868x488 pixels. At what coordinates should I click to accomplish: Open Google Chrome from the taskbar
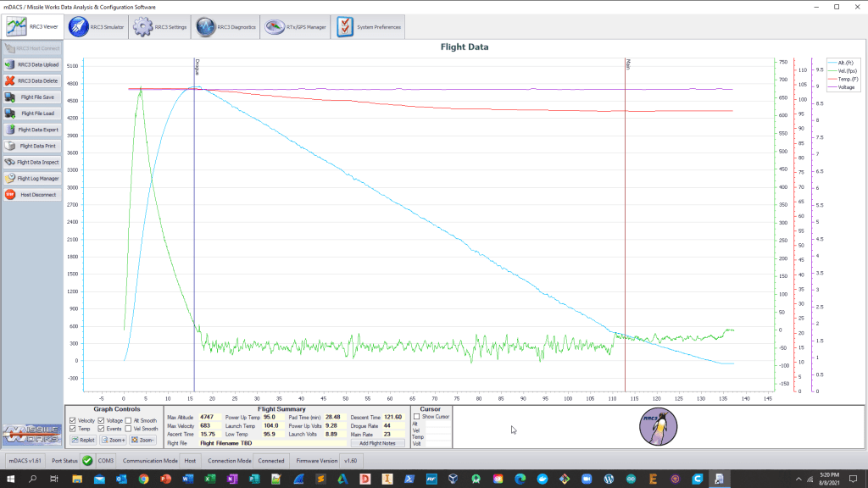point(144,479)
